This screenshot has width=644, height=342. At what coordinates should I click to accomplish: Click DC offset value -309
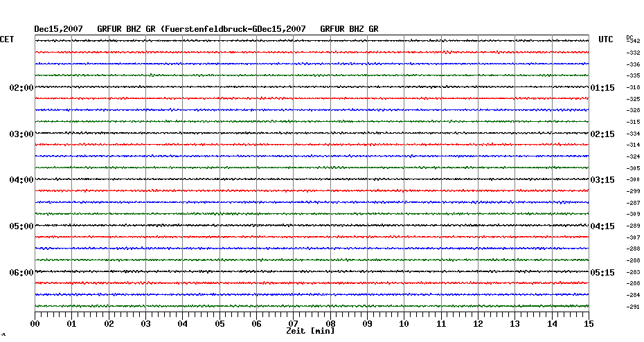(x=633, y=215)
